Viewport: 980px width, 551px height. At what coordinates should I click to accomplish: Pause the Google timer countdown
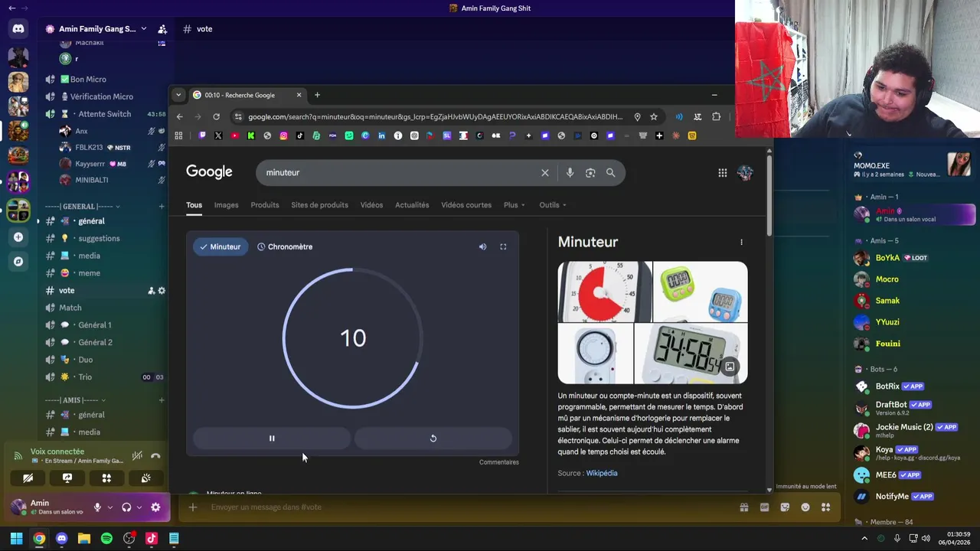pyautogui.click(x=272, y=439)
